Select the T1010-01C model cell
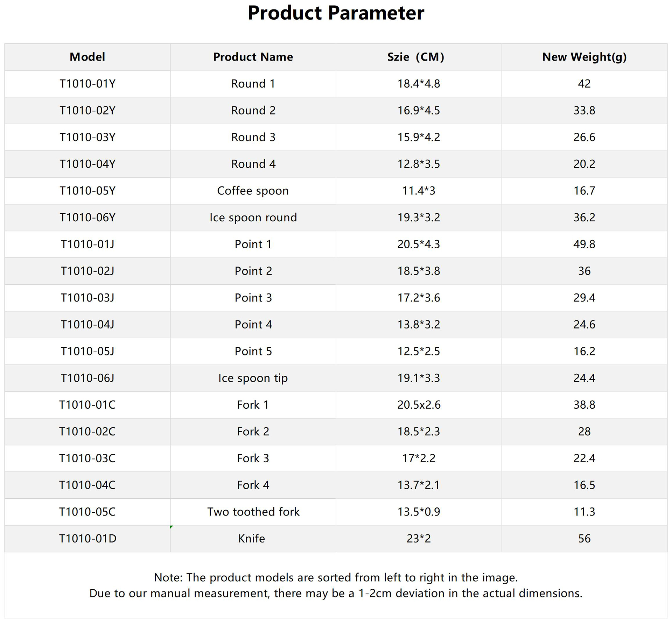Viewport: 672px width, 623px height. click(x=87, y=405)
